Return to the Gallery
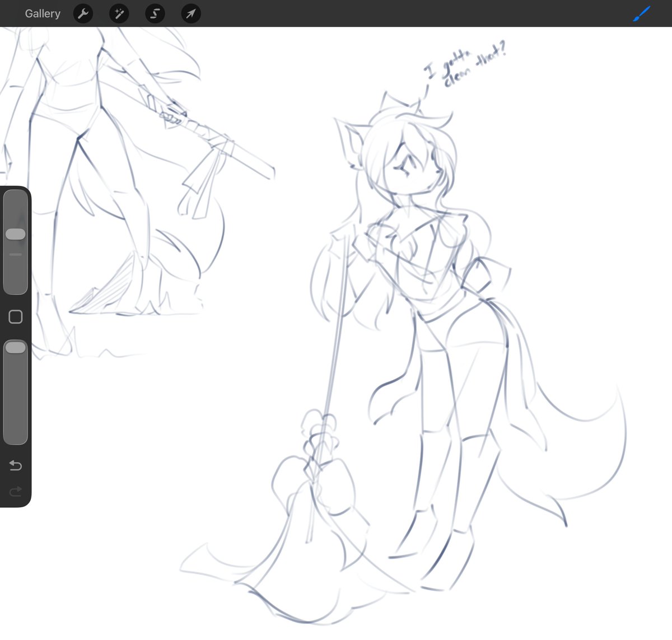Image resolution: width=672 pixels, height=640 pixels. 43,13
